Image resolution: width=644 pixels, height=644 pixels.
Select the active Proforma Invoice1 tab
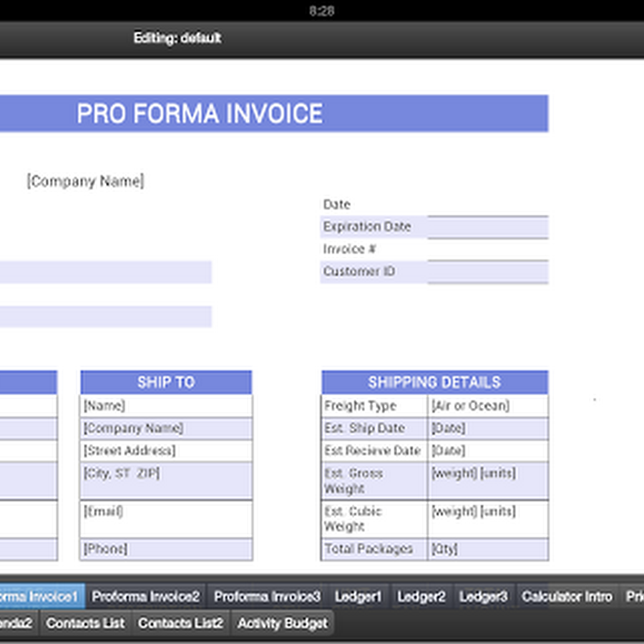42,596
